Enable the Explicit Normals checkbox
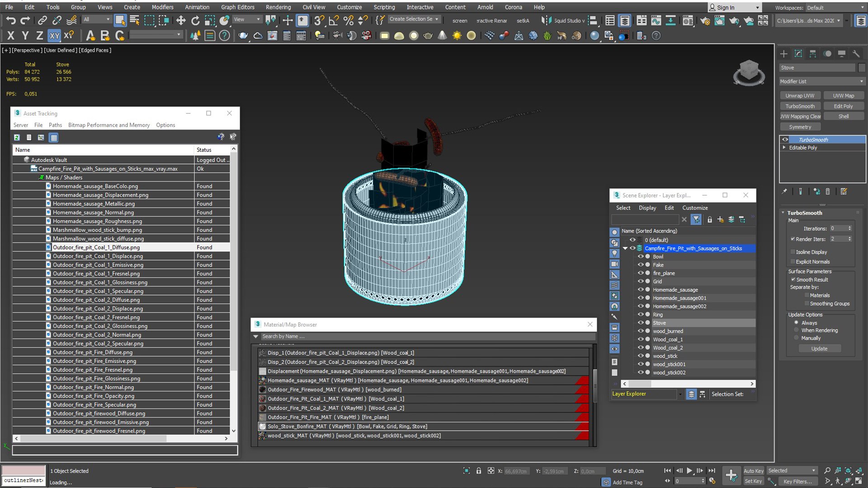 click(793, 262)
